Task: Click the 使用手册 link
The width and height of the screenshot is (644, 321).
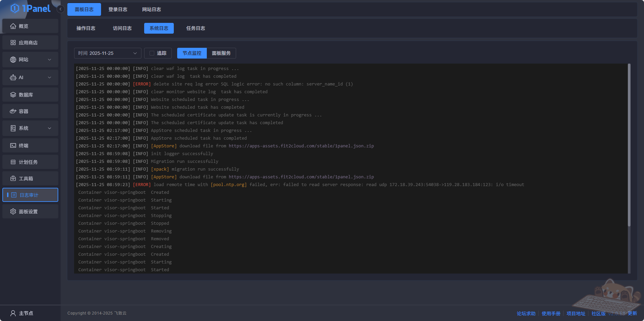Action: (x=551, y=314)
